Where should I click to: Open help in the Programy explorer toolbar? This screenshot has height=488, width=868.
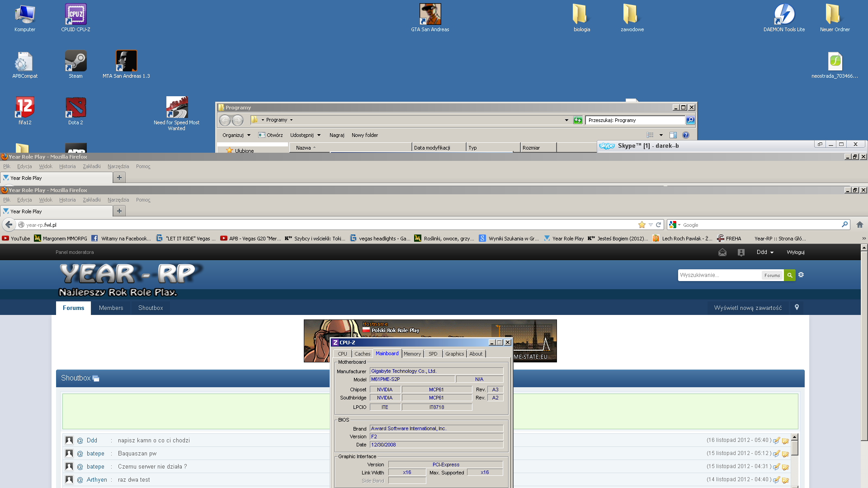pos(686,135)
